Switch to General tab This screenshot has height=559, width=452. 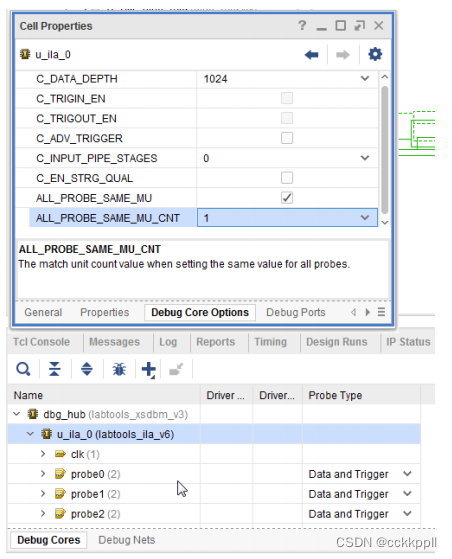(x=43, y=312)
